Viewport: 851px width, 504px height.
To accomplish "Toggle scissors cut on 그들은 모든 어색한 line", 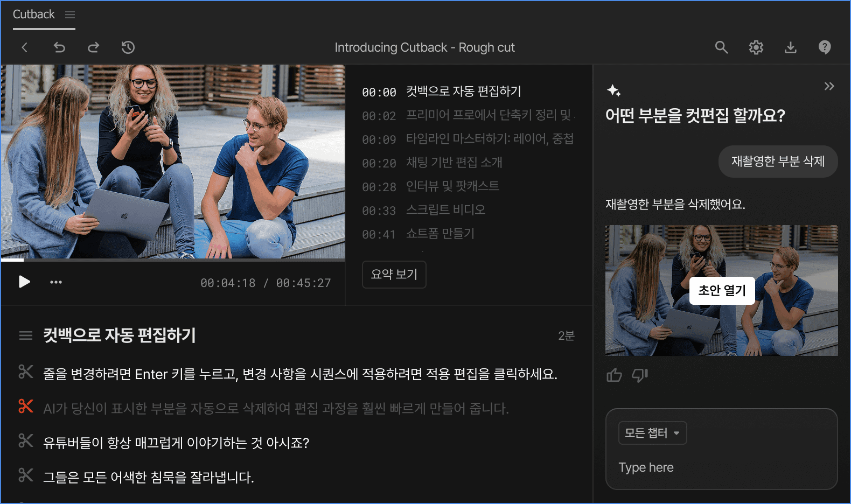I will tap(26, 475).
